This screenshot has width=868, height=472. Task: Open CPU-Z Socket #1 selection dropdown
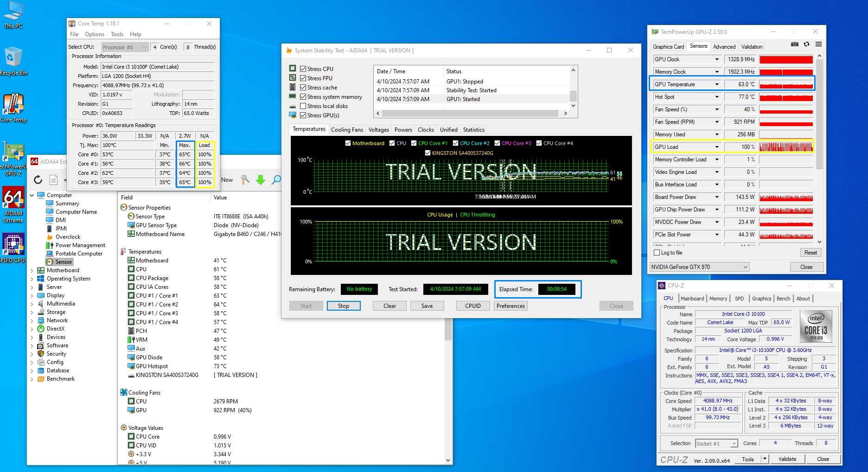pyautogui.click(x=716, y=444)
